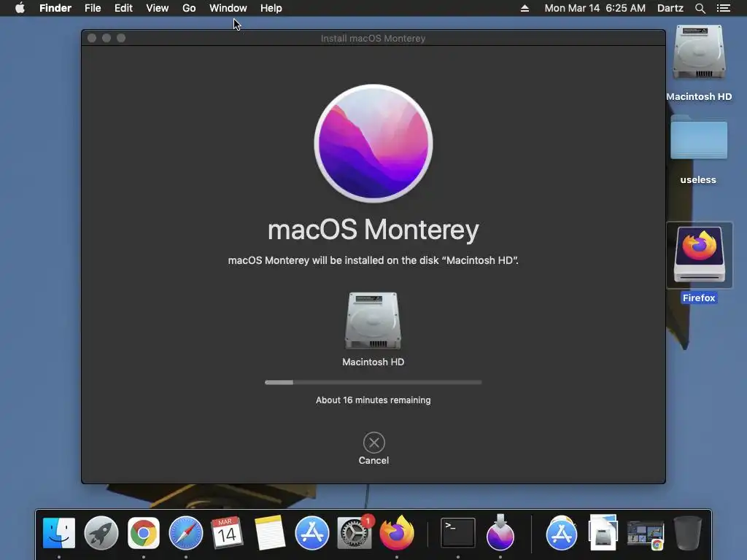The height and width of the screenshot is (560, 747).
Task: Open Terminal from the Dock
Action: coord(458,533)
